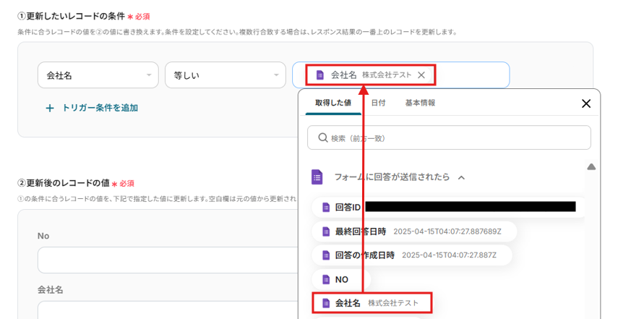This screenshot has height=319, width=644.
Task: Select the 回答ID value
Action: click(447, 207)
